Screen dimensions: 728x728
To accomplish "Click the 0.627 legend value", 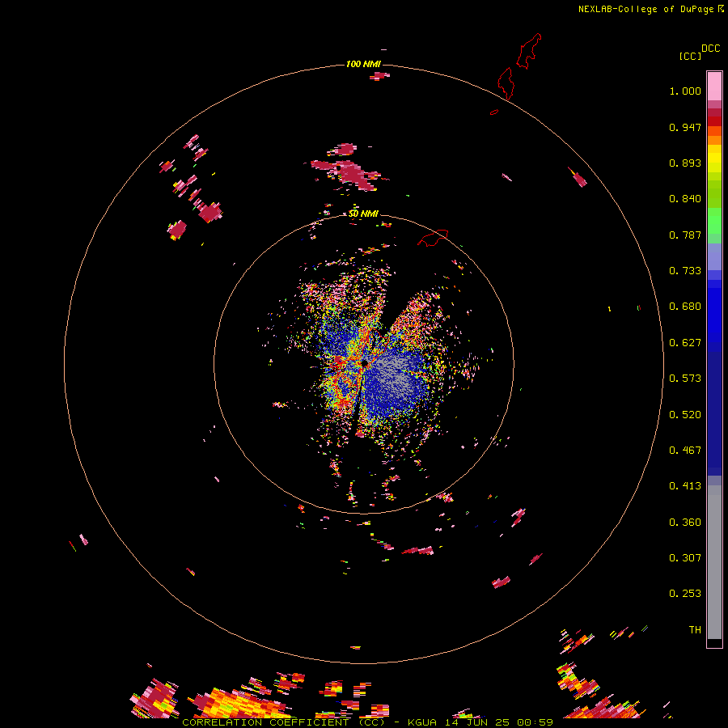I will pos(685,343).
